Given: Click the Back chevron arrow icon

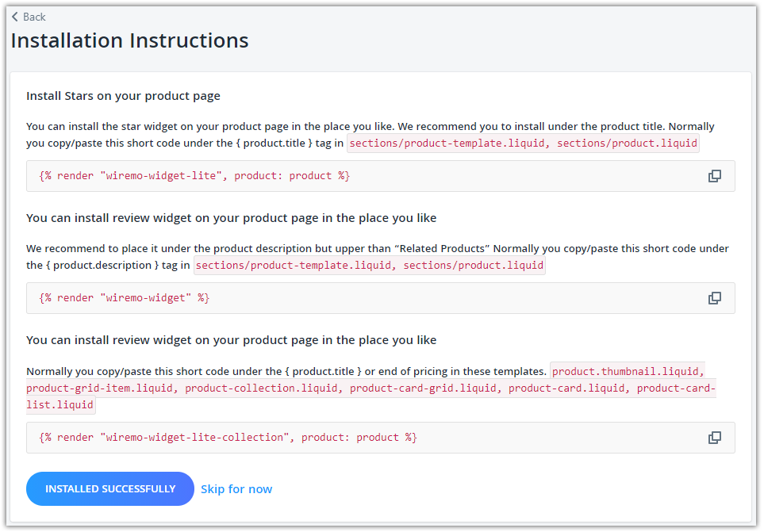Looking at the screenshot, I should coord(14,17).
